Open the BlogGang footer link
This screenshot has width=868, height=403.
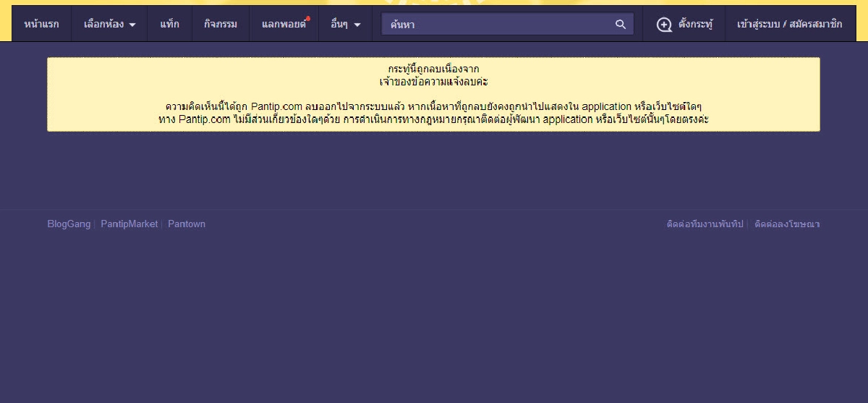tap(69, 224)
